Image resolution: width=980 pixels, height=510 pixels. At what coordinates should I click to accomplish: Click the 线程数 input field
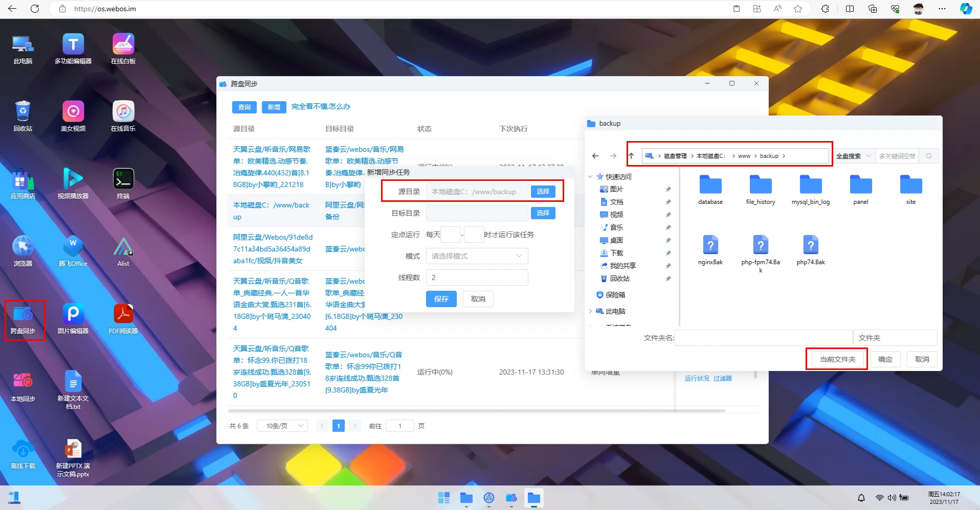coord(477,277)
